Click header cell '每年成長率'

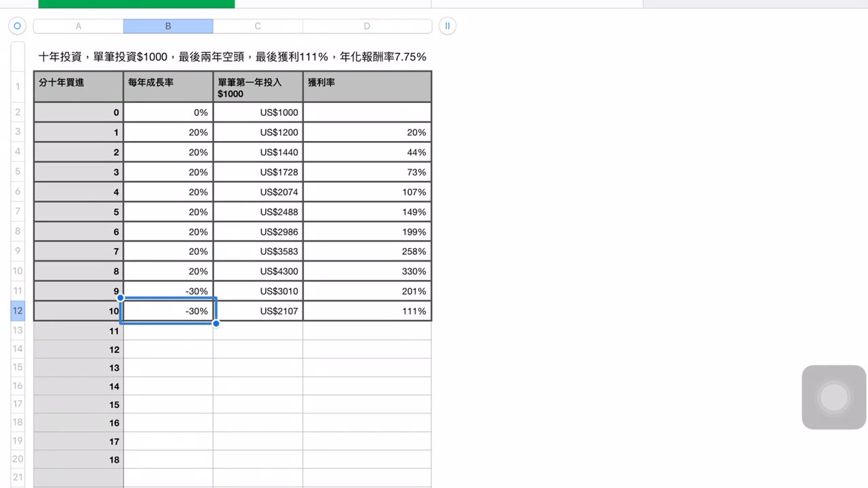coord(168,87)
